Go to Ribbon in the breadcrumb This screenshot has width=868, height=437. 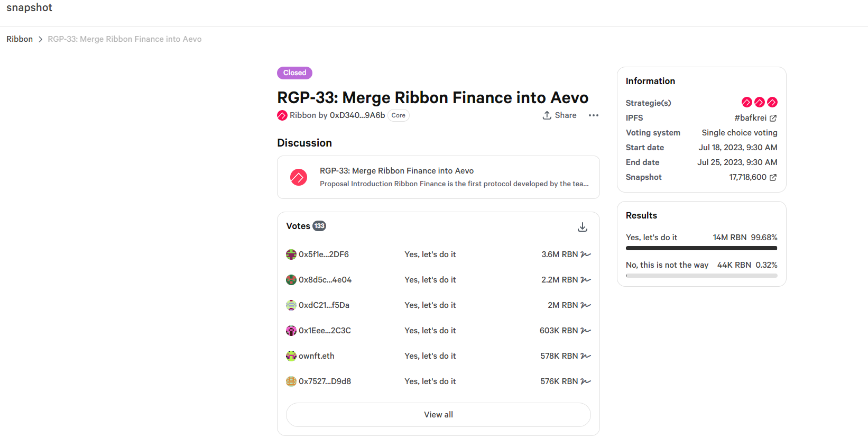click(20, 39)
